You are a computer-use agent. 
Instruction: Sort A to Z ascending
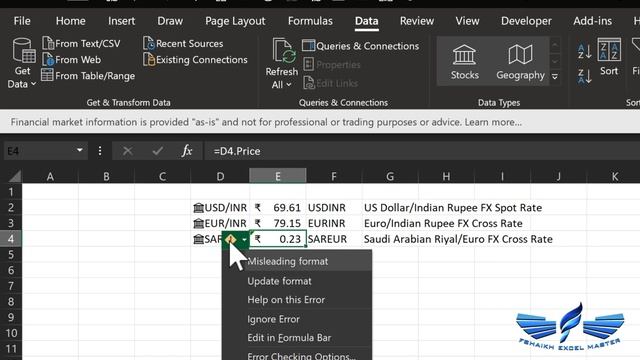(x=584, y=51)
